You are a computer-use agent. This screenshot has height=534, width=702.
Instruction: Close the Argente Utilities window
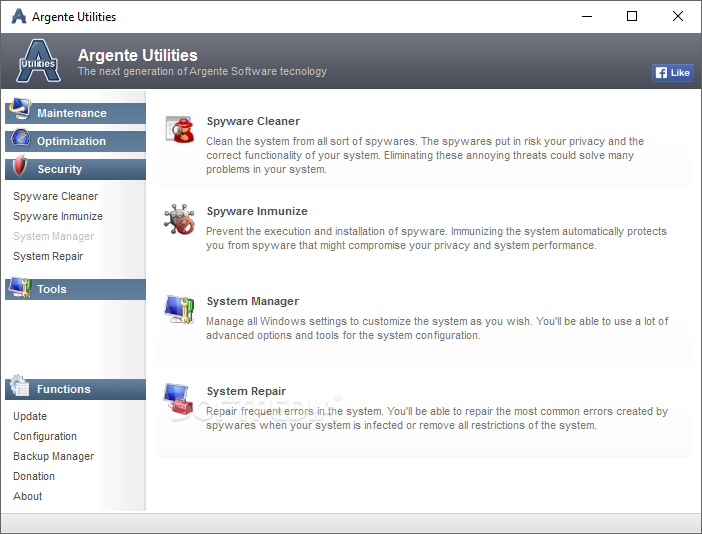click(x=678, y=17)
